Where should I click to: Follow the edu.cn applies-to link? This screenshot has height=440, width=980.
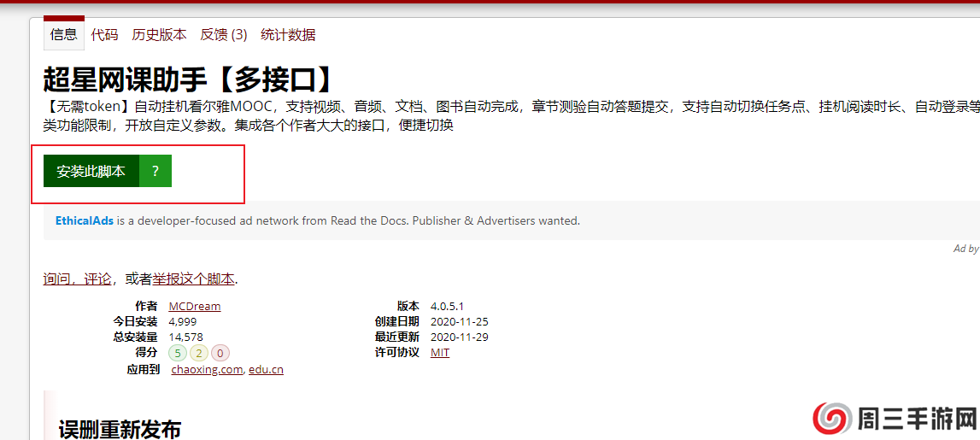(x=266, y=369)
